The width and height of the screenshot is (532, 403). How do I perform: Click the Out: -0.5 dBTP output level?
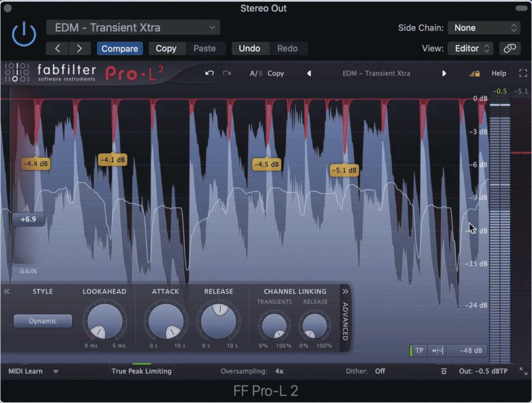[483, 371]
